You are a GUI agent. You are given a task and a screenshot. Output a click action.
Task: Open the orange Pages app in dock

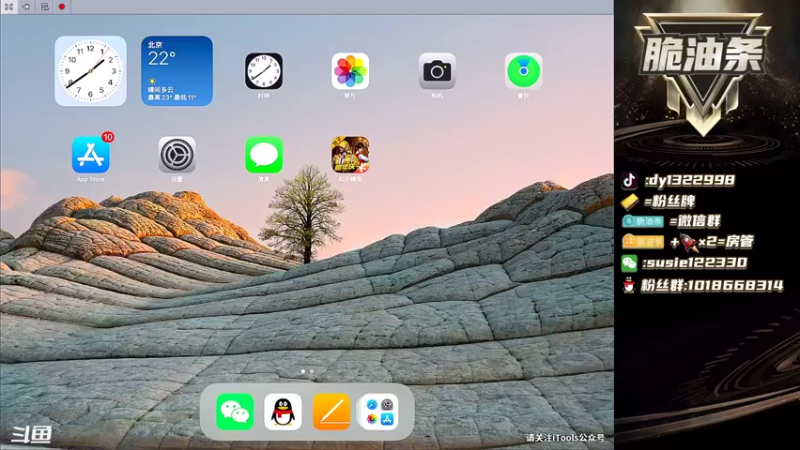point(332,412)
